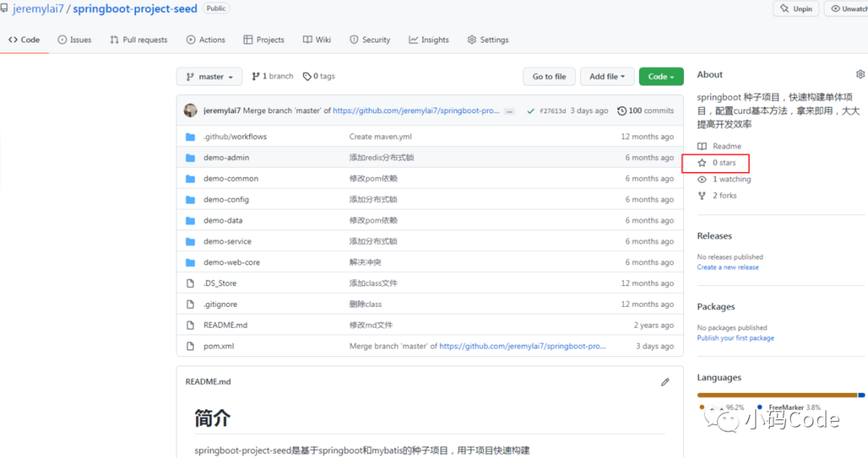Open the About settings gear icon
This screenshot has width=868, height=458.
pos(860,74)
